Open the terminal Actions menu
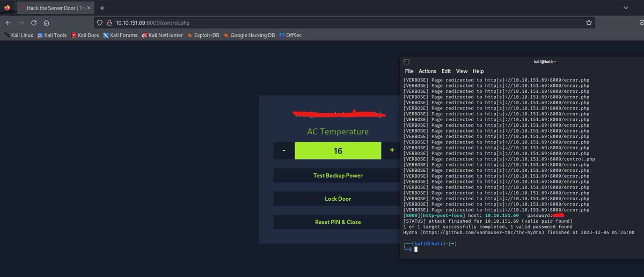The height and width of the screenshot is (277, 644). [x=427, y=71]
